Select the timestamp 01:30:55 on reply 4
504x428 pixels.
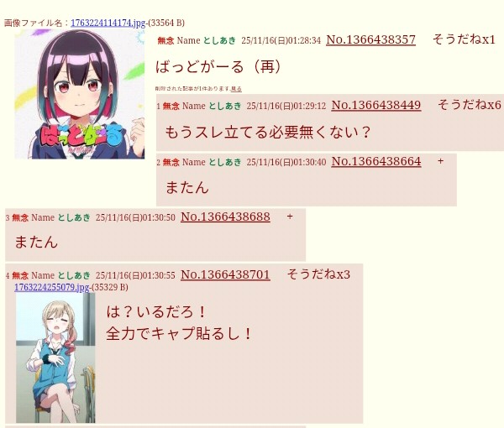coord(159,275)
